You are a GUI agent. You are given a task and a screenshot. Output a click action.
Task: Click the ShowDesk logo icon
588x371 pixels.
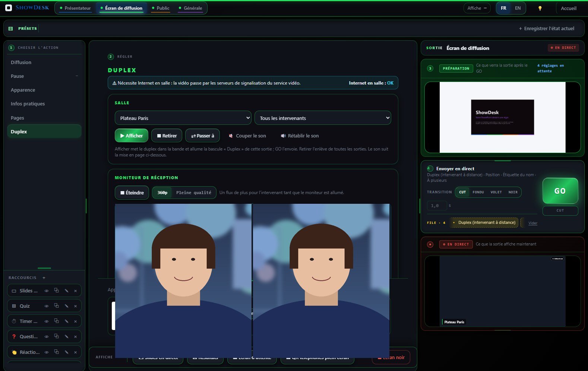[x=9, y=8]
